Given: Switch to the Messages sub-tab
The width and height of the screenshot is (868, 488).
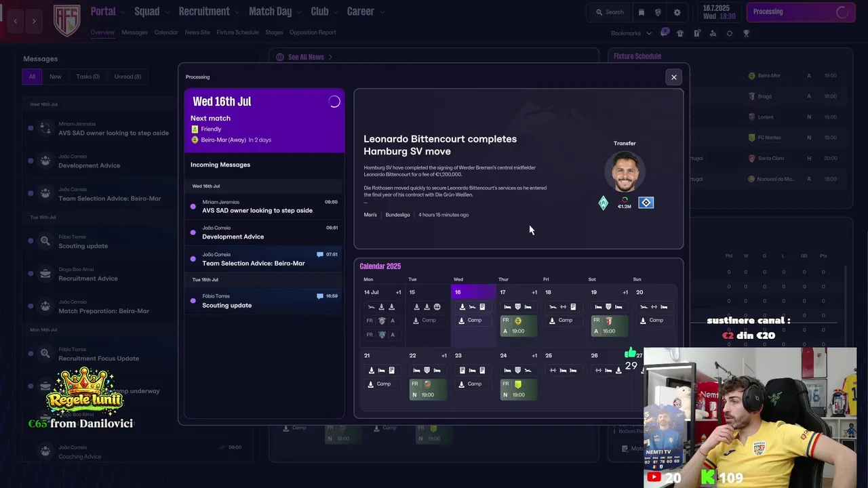Looking at the screenshot, I should coord(134,33).
